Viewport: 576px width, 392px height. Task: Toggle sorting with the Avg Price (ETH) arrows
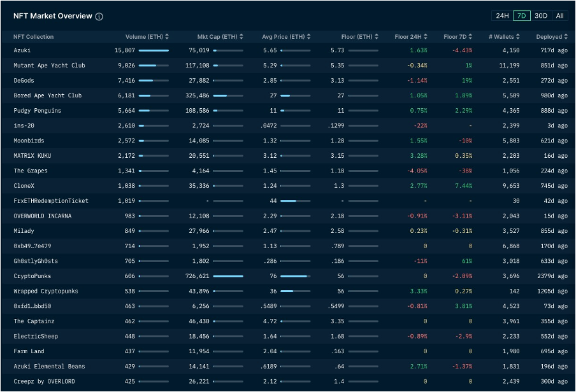[x=308, y=37]
